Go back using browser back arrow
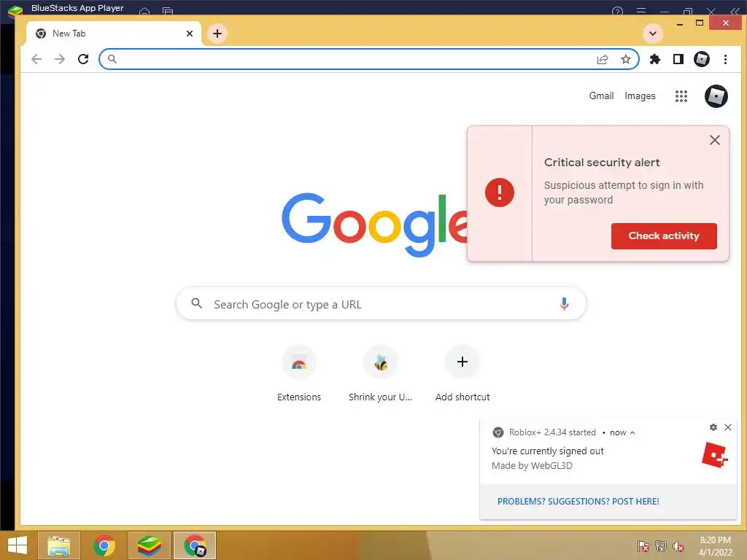747x560 pixels. 36,59
